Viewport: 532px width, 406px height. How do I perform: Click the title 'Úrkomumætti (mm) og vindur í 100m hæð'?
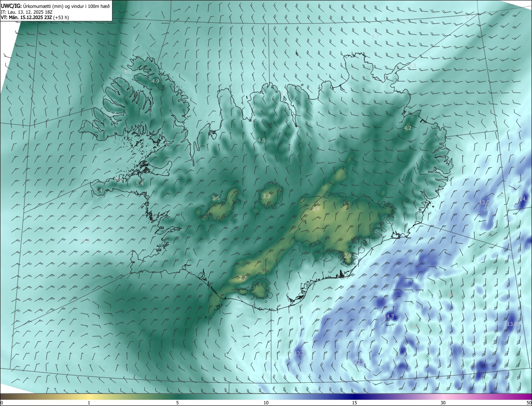point(66,5)
